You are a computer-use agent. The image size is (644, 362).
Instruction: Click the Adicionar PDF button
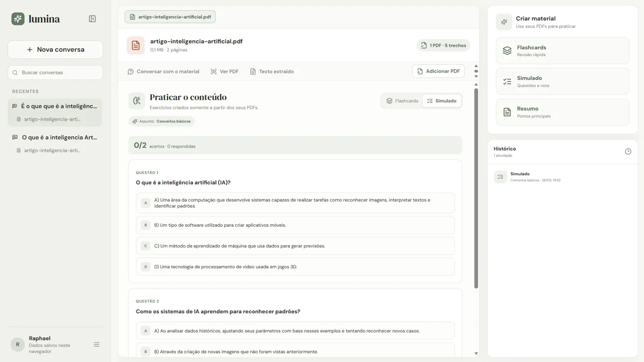click(438, 71)
